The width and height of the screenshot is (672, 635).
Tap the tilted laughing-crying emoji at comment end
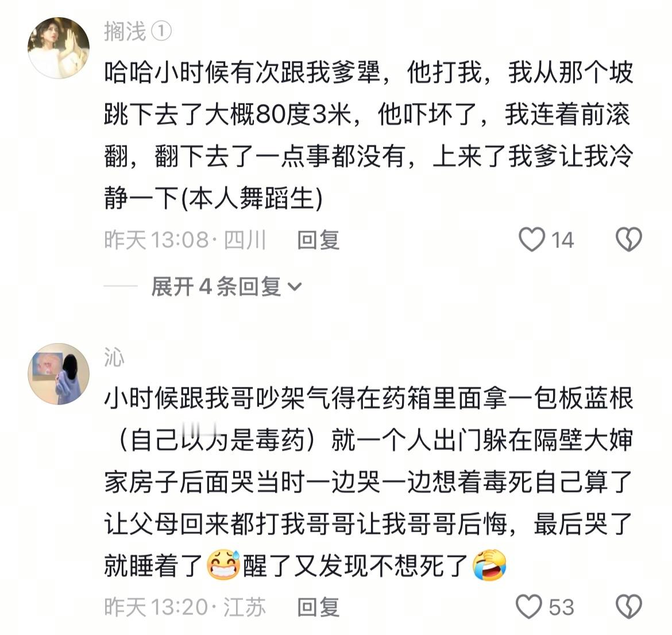489,565
